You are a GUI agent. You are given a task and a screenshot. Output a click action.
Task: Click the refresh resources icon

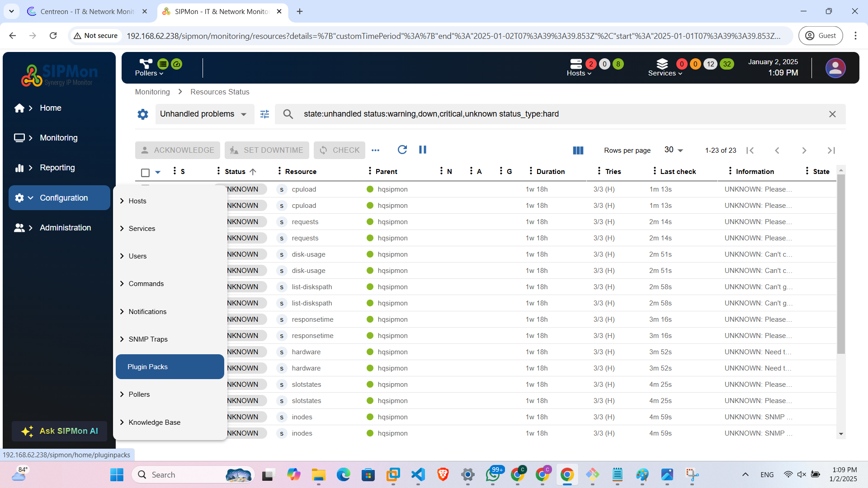tap(402, 150)
